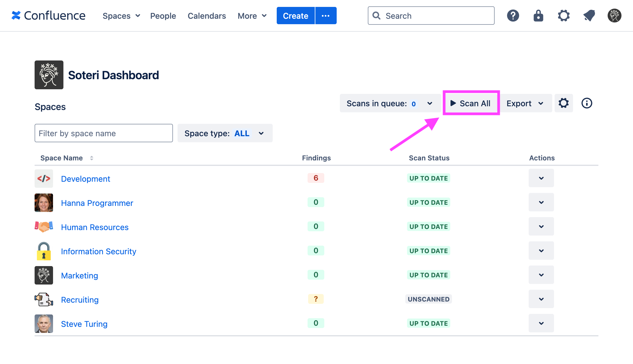The image size is (633, 364).
Task: Expand the Space type ALL filter
Action: click(261, 133)
